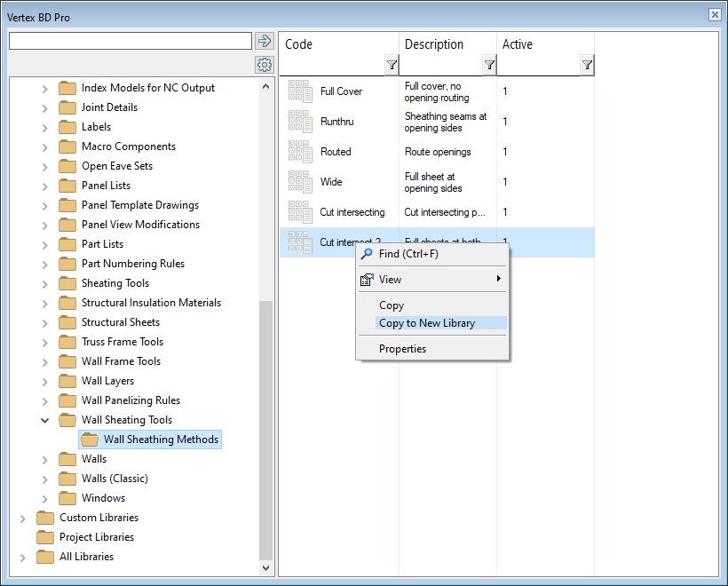This screenshot has height=586, width=728.
Task: Expand the Custom Libraries node
Action: pos(23,518)
